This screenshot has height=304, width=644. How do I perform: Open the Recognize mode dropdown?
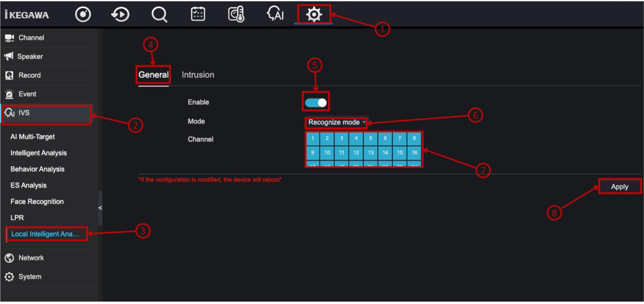[336, 123]
